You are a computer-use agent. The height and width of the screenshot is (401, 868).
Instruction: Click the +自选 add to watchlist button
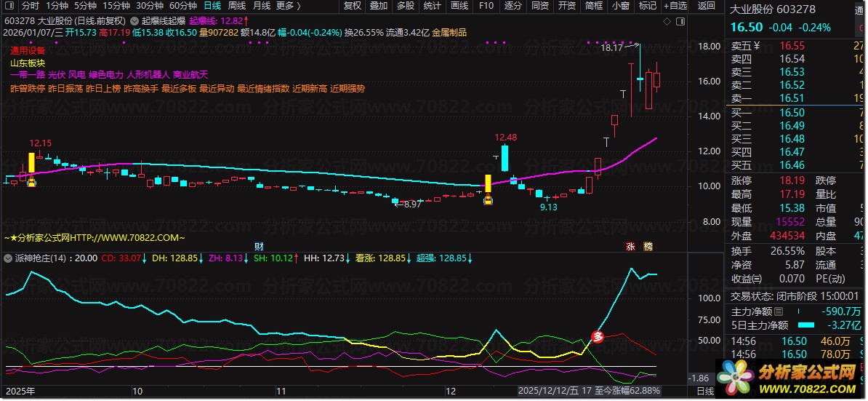tap(673, 6)
